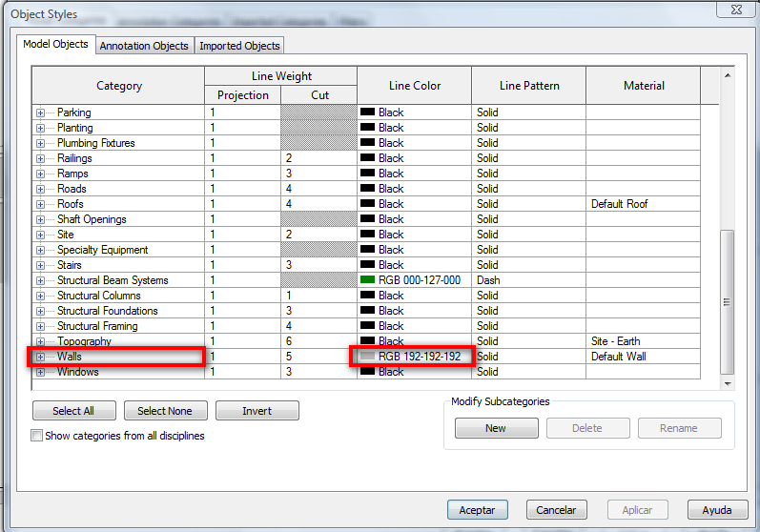Click the Walls Solid line pattern cell
The image size is (760, 532).
click(529, 357)
